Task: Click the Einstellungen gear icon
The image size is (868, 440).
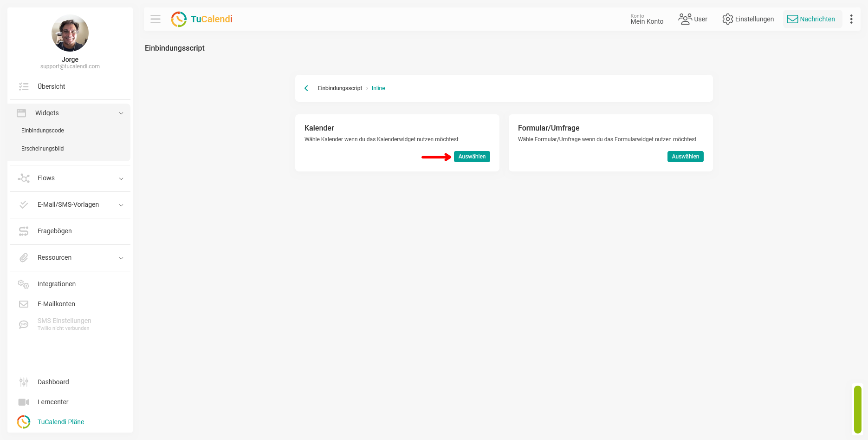Action: 727,19
